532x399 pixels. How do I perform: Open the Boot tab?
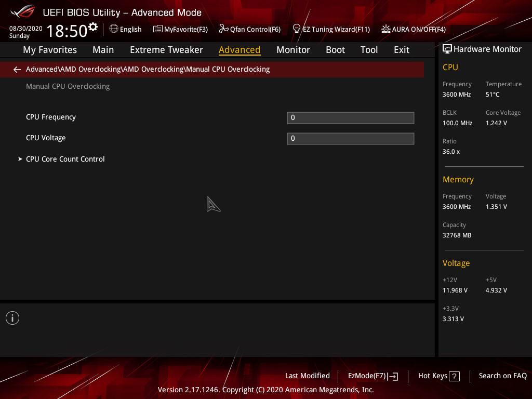[335, 50]
